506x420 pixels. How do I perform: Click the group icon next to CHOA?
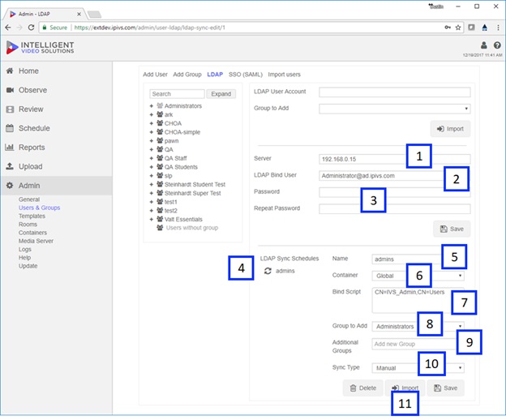tap(160, 123)
